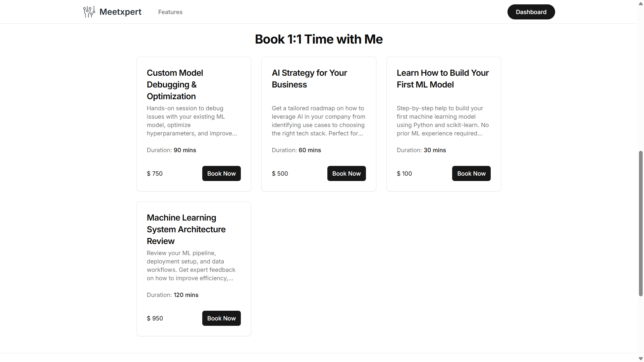This screenshot has height=362, width=644.
Task: Click the scroll down arrow
Action: click(640, 358)
